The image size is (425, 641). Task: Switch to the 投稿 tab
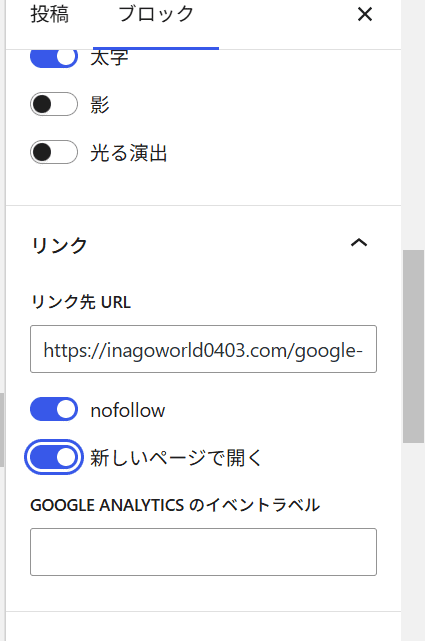50,14
